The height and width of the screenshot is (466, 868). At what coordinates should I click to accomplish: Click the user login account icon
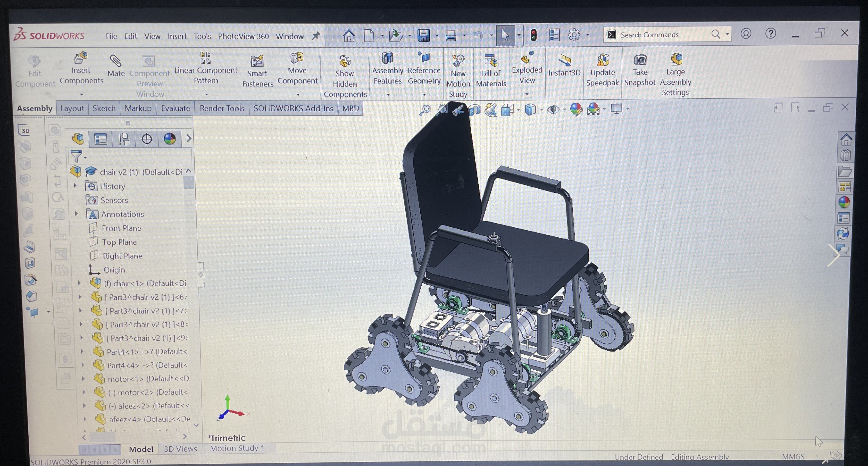click(x=746, y=33)
